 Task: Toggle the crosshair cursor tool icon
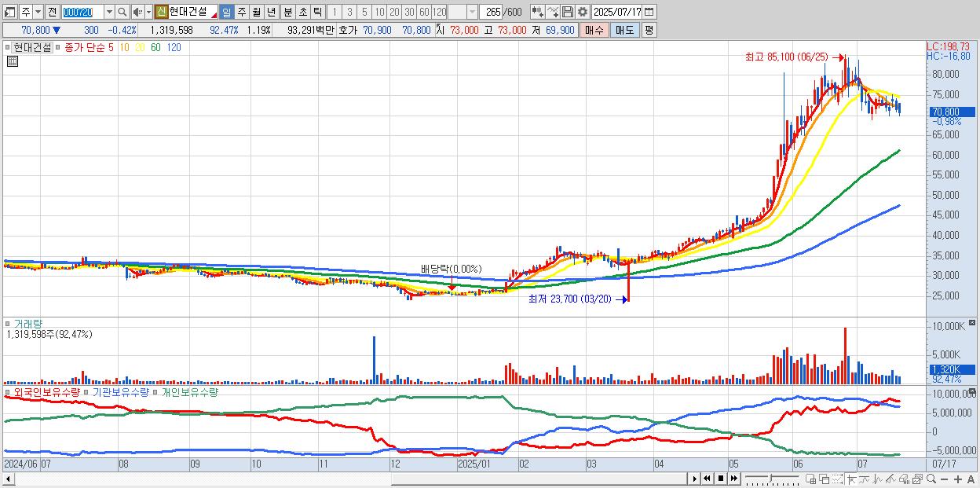pyautogui.click(x=851, y=479)
